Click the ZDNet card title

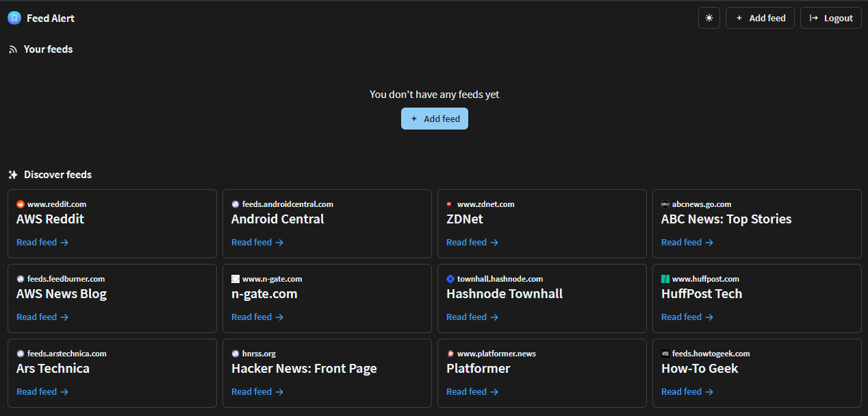tap(465, 219)
